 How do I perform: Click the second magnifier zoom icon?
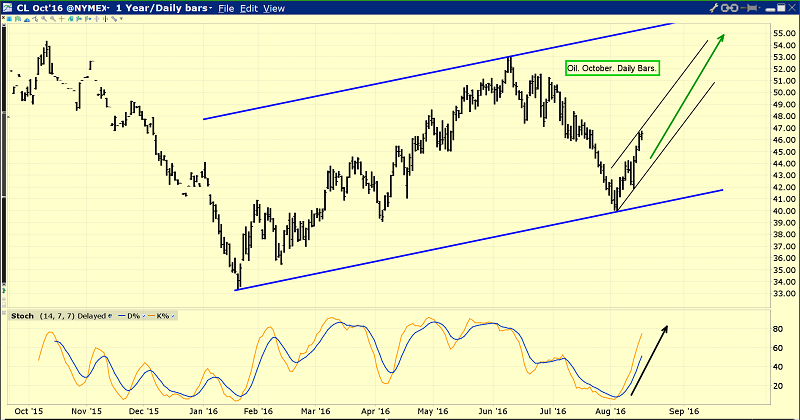[x=53, y=18]
